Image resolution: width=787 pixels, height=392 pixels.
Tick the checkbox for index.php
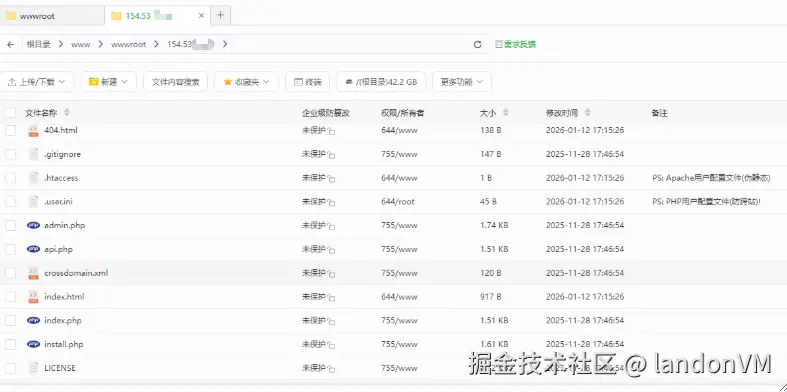pyautogui.click(x=11, y=320)
